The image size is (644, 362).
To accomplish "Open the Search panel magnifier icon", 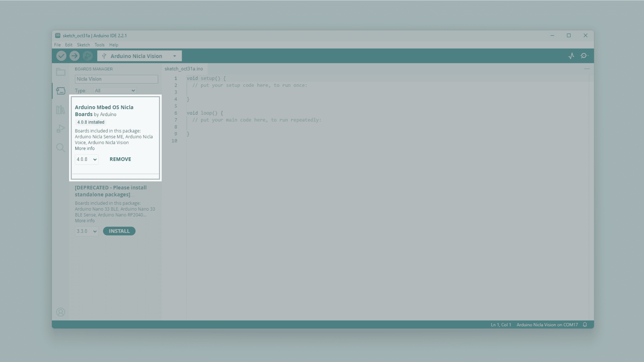I will click(61, 148).
